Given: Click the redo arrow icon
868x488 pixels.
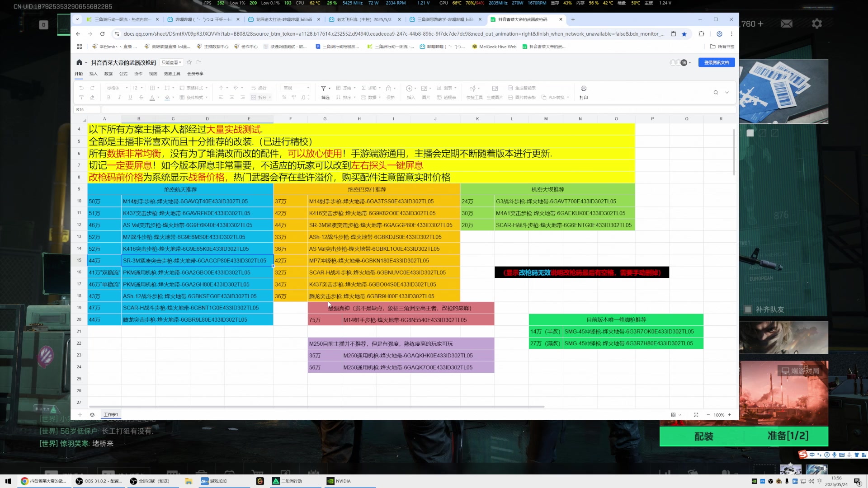Looking at the screenshot, I should click(x=92, y=88).
